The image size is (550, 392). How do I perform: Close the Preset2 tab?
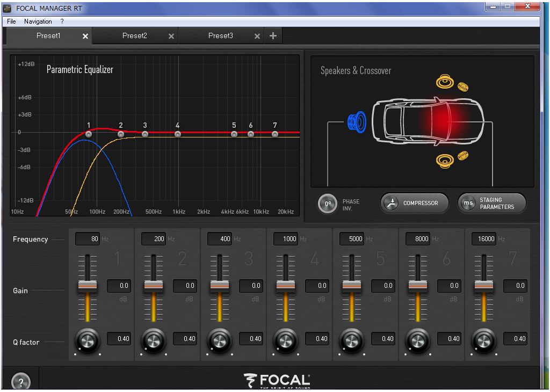point(171,36)
